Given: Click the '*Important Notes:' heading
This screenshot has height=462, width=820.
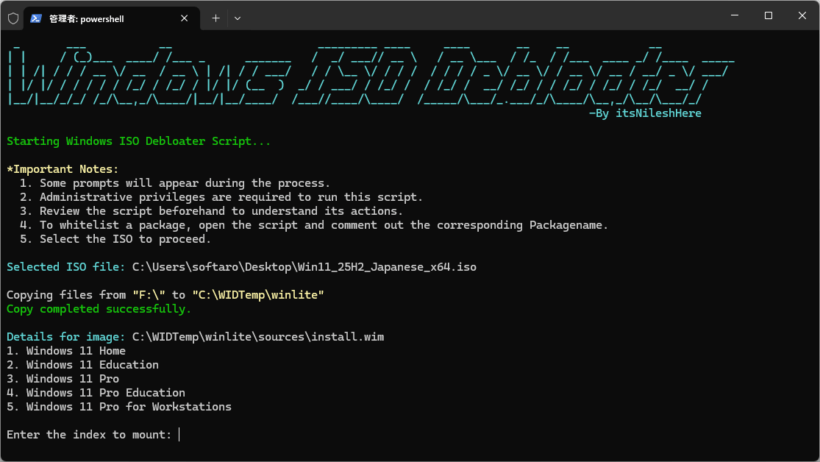Looking at the screenshot, I should tap(62, 170).
